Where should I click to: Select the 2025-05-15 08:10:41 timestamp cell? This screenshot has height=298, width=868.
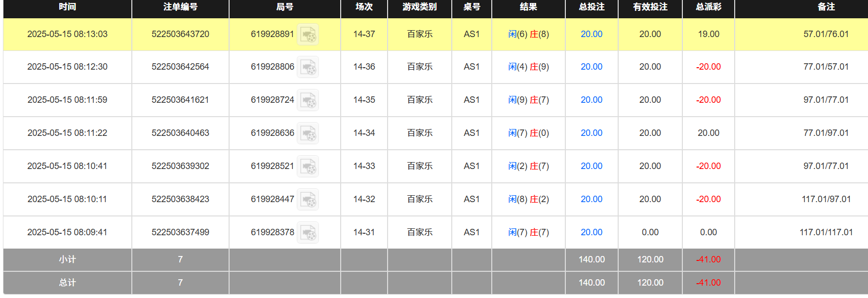[x=67, y=166]
